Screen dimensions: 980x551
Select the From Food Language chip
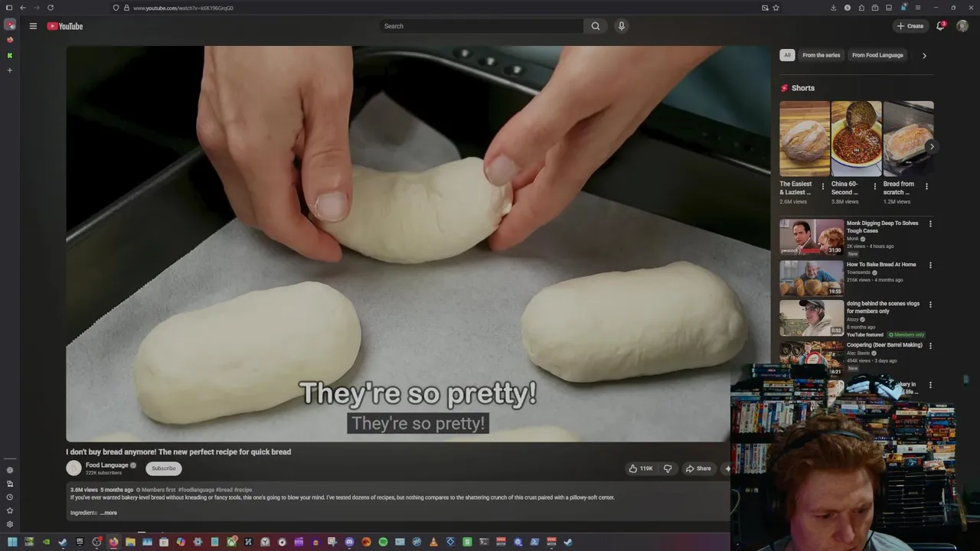pyautogui.click(x=877, y=55)
